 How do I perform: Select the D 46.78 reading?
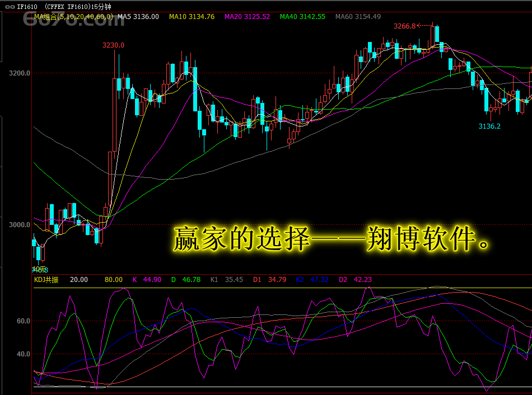186,280
